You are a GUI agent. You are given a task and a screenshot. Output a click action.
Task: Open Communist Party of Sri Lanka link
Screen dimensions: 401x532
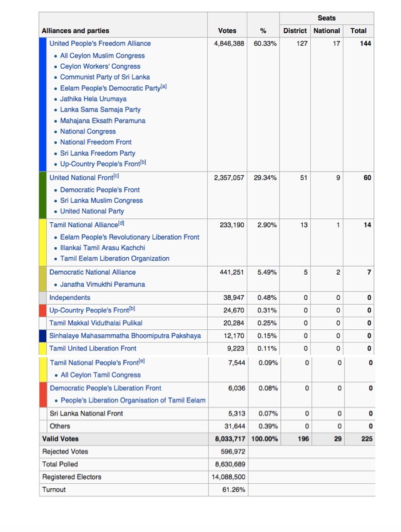pos(105,77)
